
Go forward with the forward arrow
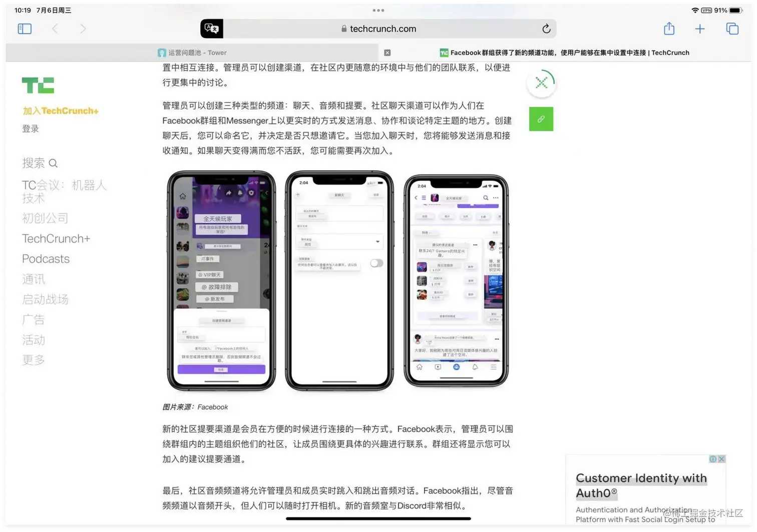click(x=83, y=29)
